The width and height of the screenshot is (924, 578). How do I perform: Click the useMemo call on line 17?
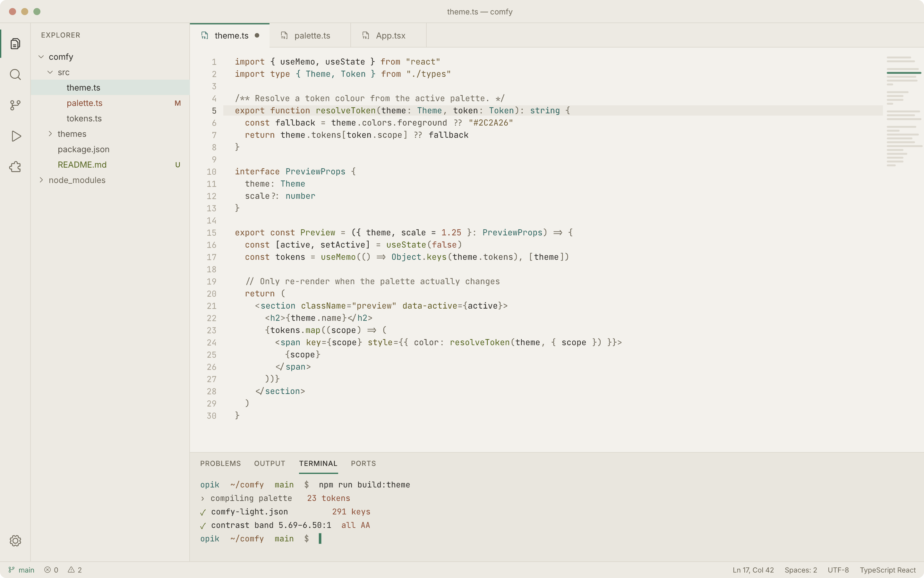click(338, 257)
